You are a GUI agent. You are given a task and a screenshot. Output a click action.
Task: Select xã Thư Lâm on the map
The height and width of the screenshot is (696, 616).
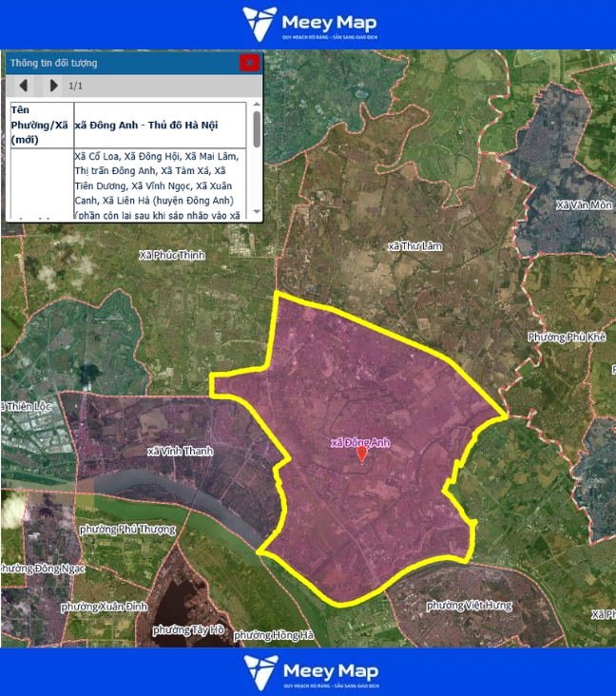tap(415, 246)
